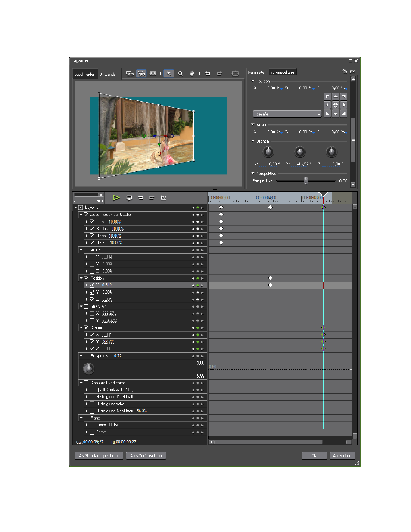411x532 pixels.
Task: Open the Titlesafe dropdown
Action: click(287, 114)
